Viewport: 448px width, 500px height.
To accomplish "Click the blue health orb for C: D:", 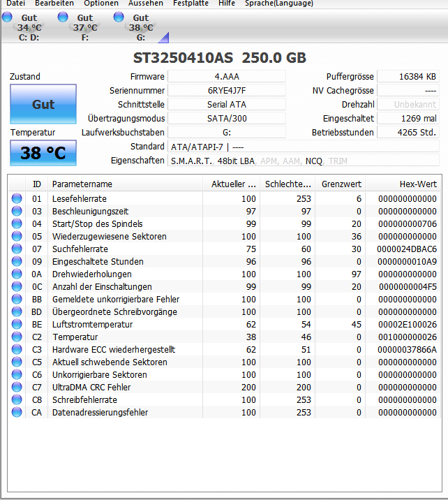I will (7, 17).
